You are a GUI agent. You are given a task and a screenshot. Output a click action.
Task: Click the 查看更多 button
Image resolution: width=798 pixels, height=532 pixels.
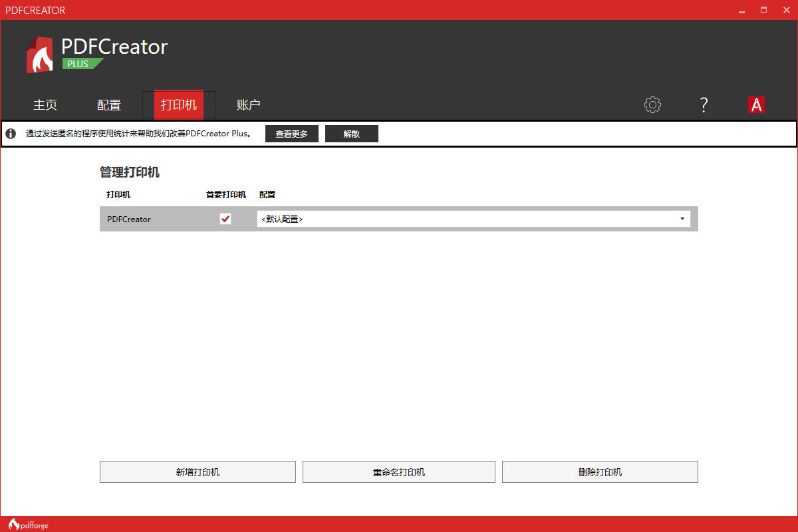(292, 134)
